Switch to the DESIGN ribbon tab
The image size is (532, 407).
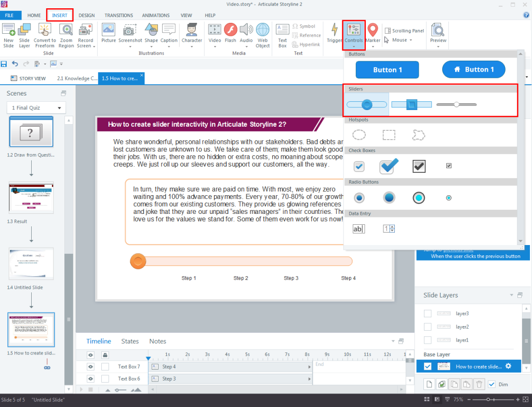(x=87, y=16)
